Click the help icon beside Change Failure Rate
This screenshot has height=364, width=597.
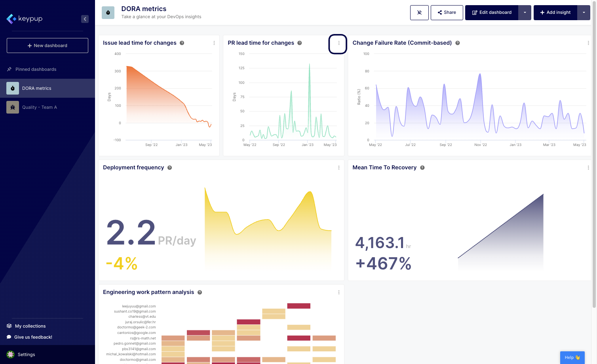click(x=458, y=43)
